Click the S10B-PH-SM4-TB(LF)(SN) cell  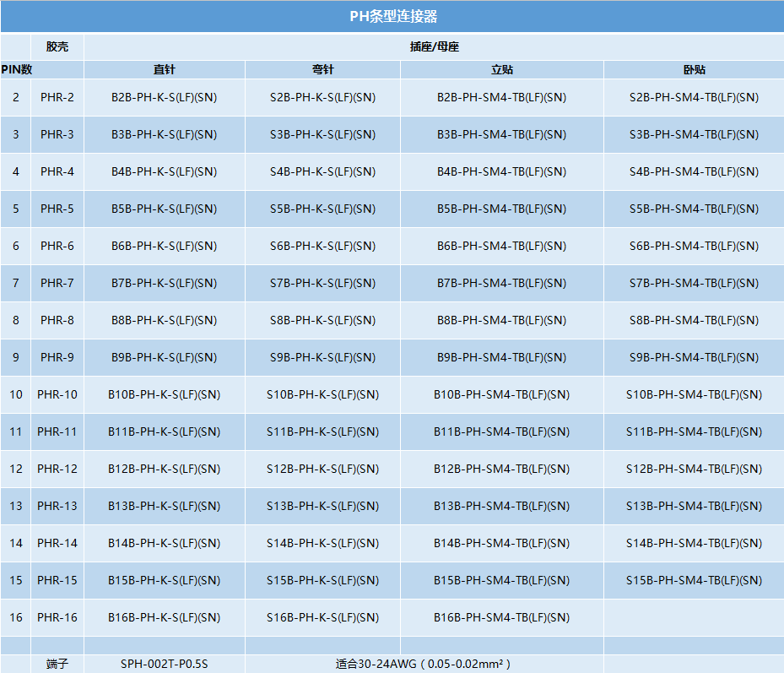694,394
